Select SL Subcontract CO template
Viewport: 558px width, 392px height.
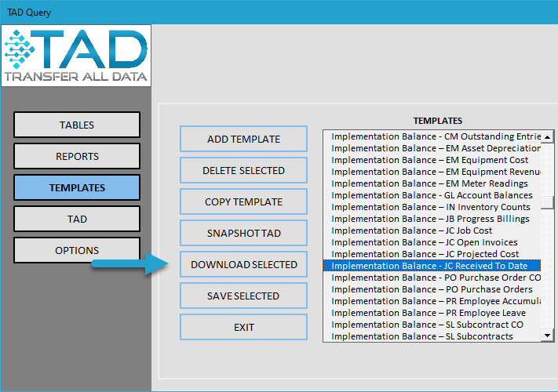tap(432, 325)
